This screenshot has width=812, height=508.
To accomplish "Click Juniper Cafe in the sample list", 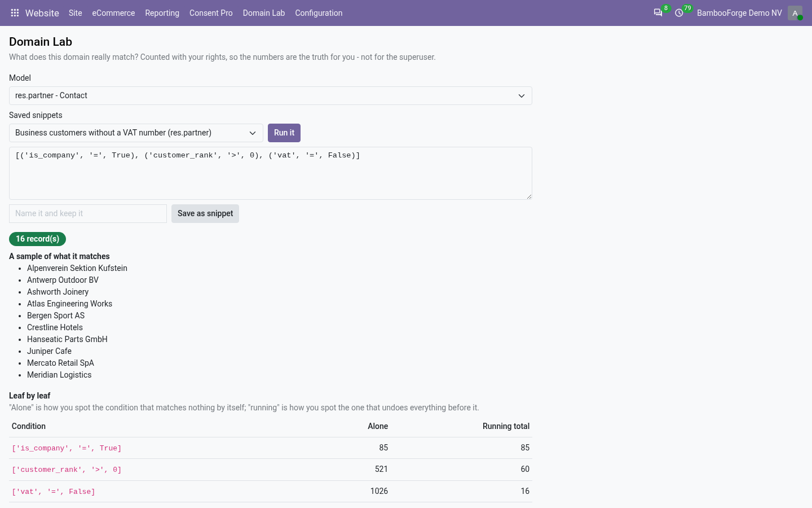I will point(49,351).
